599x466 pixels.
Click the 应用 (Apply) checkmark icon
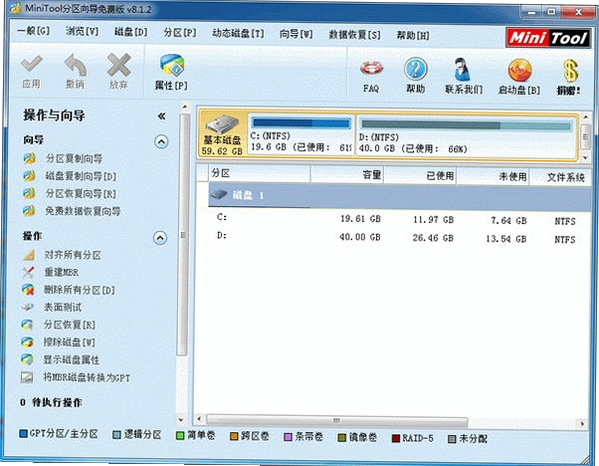pyautogui.click(x=31, y=64)
